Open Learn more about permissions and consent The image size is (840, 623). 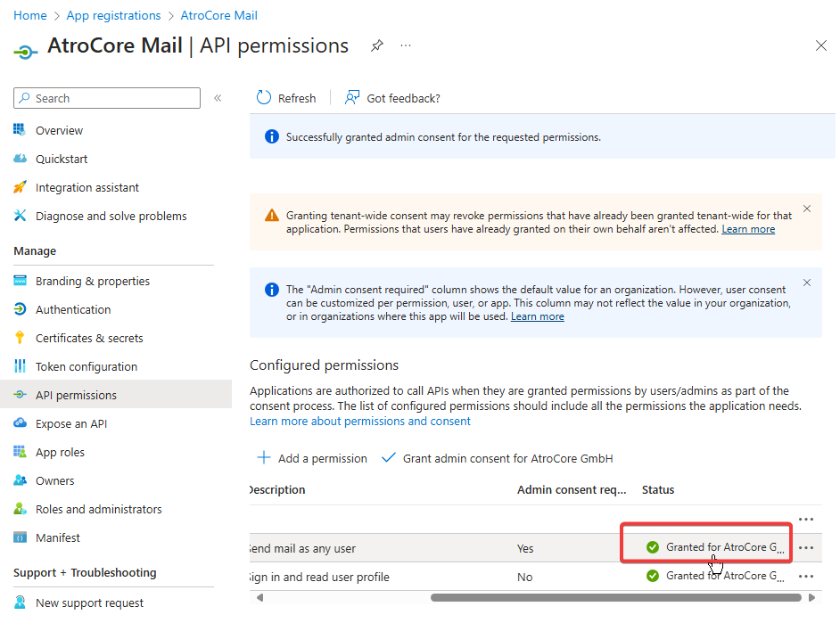(x=360, y=421)
